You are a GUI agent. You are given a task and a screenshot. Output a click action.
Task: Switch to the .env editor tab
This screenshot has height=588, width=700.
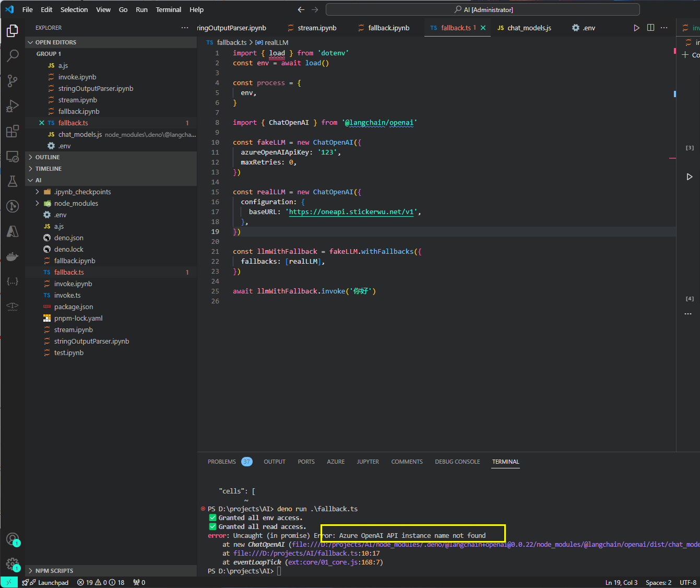pyautogui.click(x=584, y=28)
